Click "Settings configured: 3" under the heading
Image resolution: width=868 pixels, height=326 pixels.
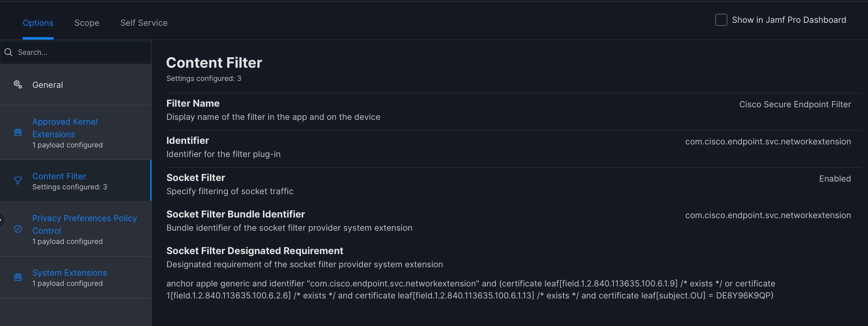pos(204,78)
